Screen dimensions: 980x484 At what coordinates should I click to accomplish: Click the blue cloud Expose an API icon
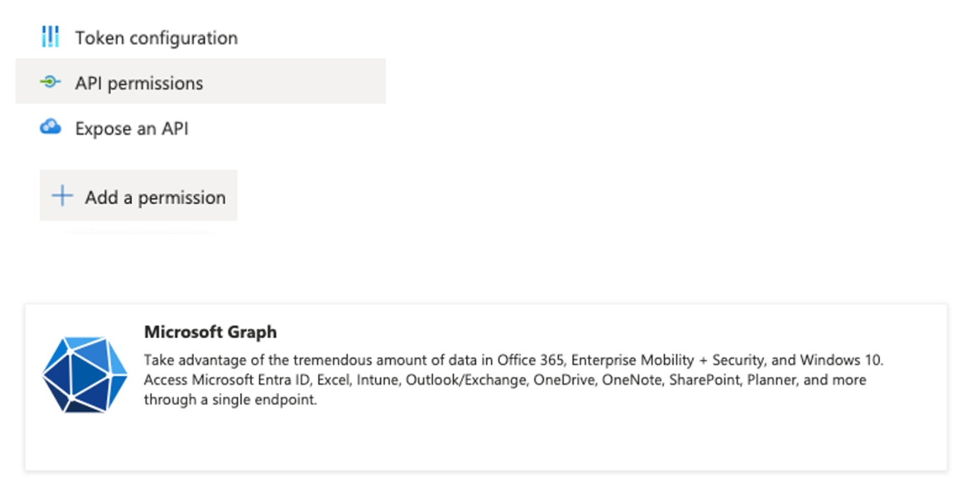(50, 128)
